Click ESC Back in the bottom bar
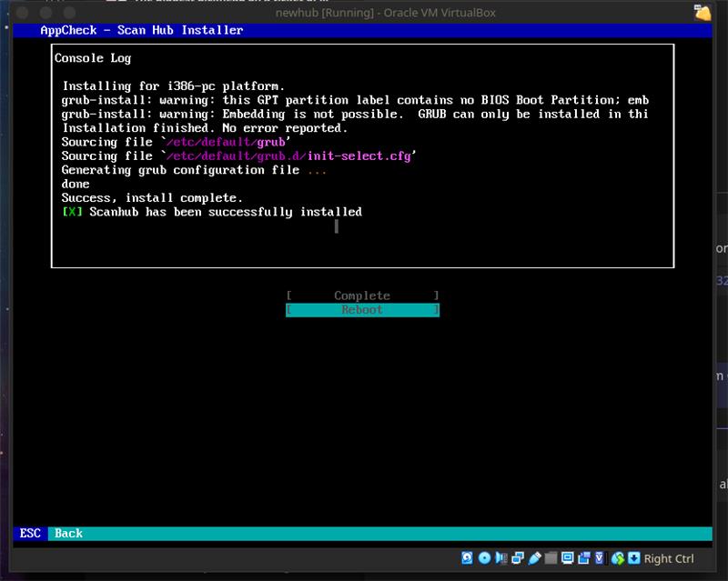 pos(51,533)
